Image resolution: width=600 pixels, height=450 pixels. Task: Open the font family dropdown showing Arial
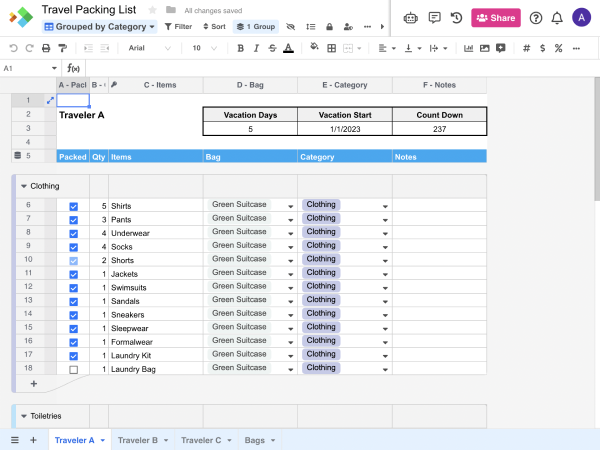click(x=149, y=48)
